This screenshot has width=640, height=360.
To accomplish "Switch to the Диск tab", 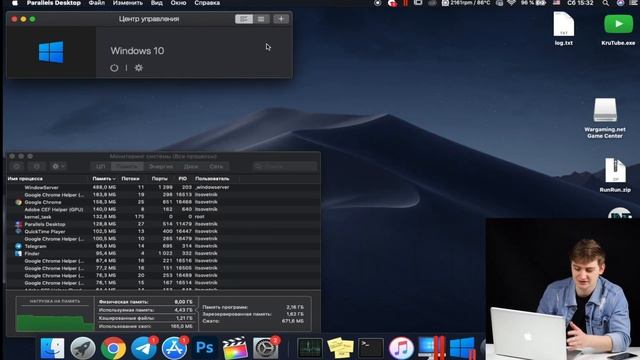I will click(191, 166).
